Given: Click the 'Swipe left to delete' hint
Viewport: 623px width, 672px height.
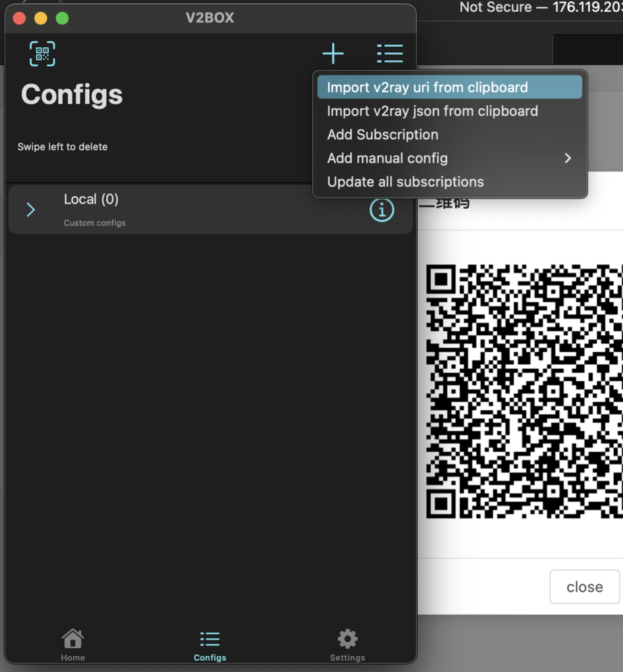Looking at the screenshot, I should click(62, 146).
